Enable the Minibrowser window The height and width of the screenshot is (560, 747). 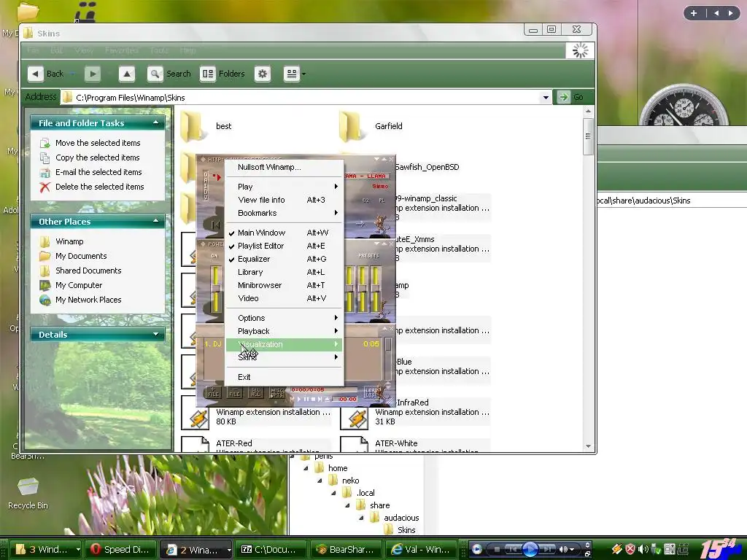(x=284, y=285)
